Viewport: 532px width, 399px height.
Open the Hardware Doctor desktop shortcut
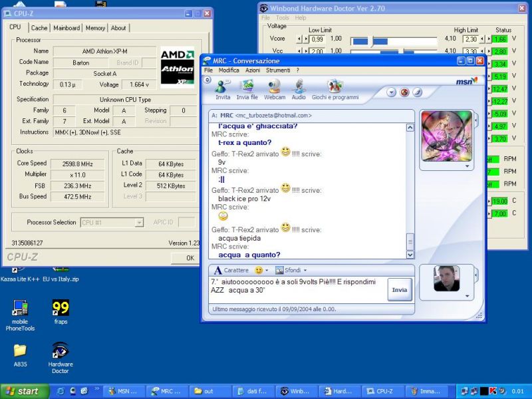(x=61, y=358)
